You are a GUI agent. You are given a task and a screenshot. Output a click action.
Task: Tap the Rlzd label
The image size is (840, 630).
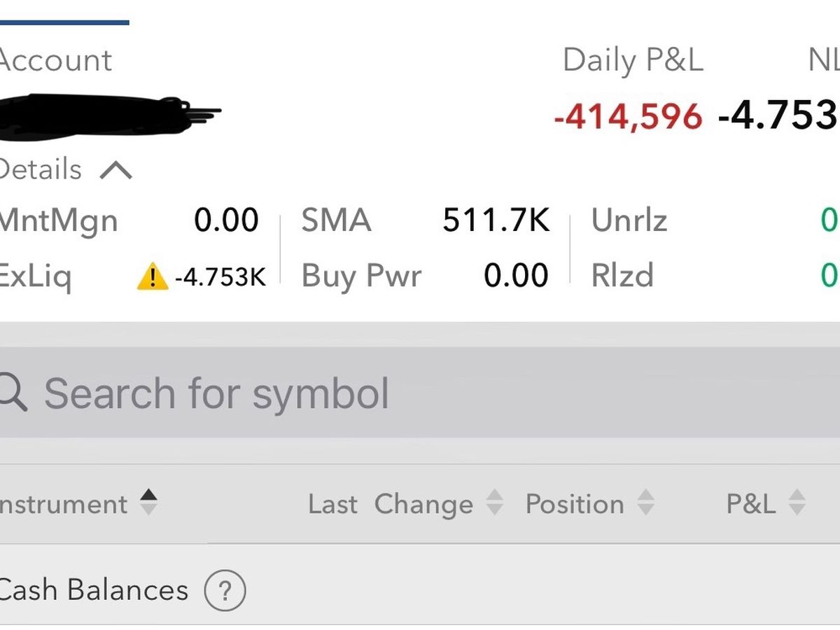[622, 276]
